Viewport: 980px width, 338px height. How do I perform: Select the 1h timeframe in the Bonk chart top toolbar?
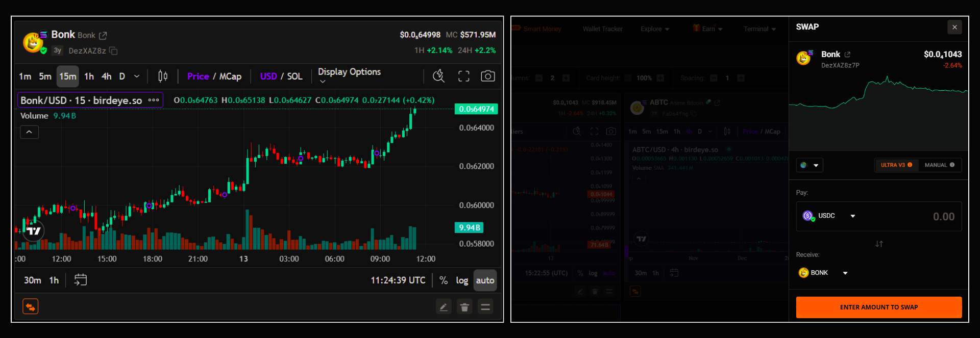(x=89, y=76)
